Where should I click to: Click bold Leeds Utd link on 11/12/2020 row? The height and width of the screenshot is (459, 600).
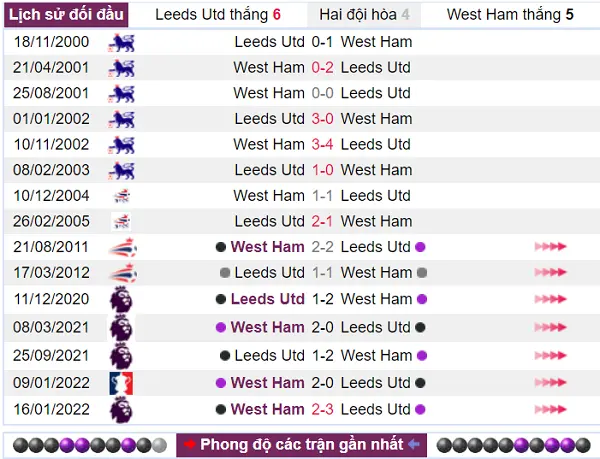[x=267, y=299]
